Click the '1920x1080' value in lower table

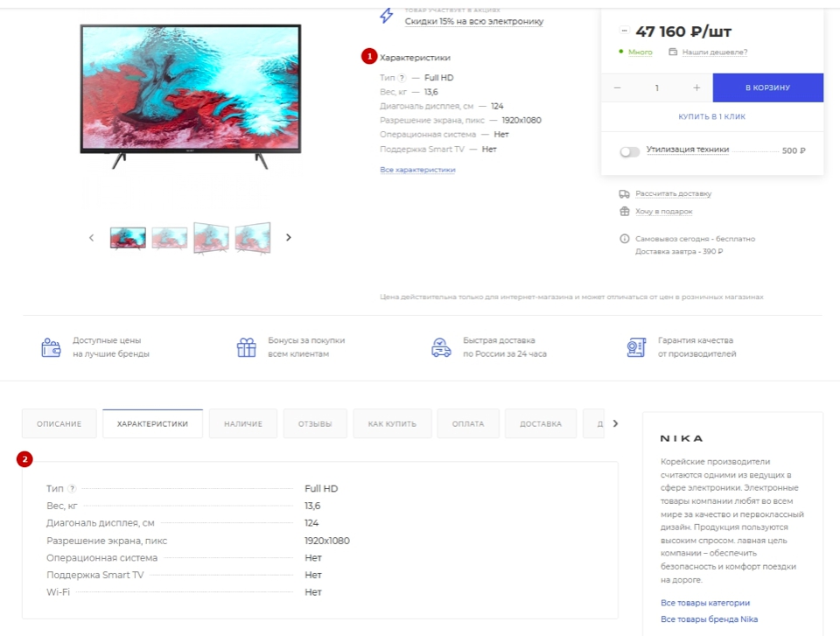326,541
